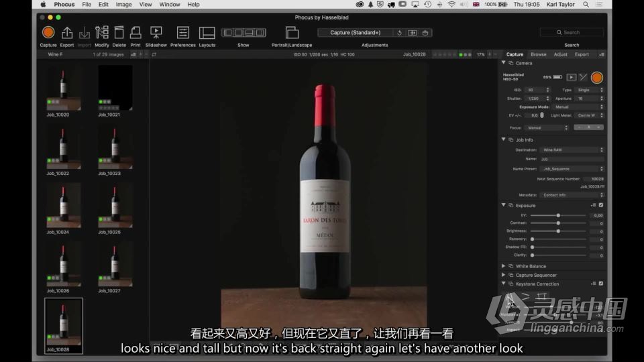Click the Contrast slider handle
Screen dimensions: 644x362
tap(558, 223)
